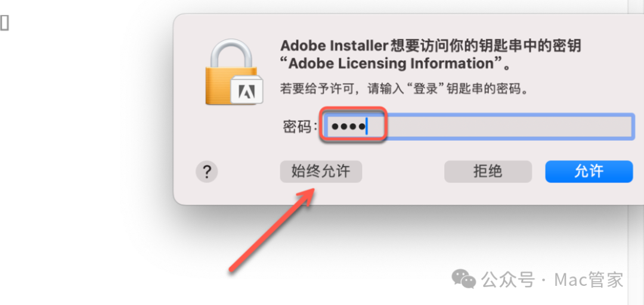Click the masked password dots
The width and height of the screenshot is (644, 305).
348,127
